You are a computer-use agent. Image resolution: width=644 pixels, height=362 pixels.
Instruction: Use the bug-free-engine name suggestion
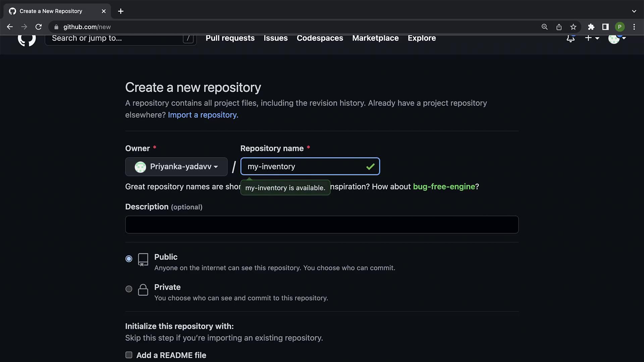point(444,187)
